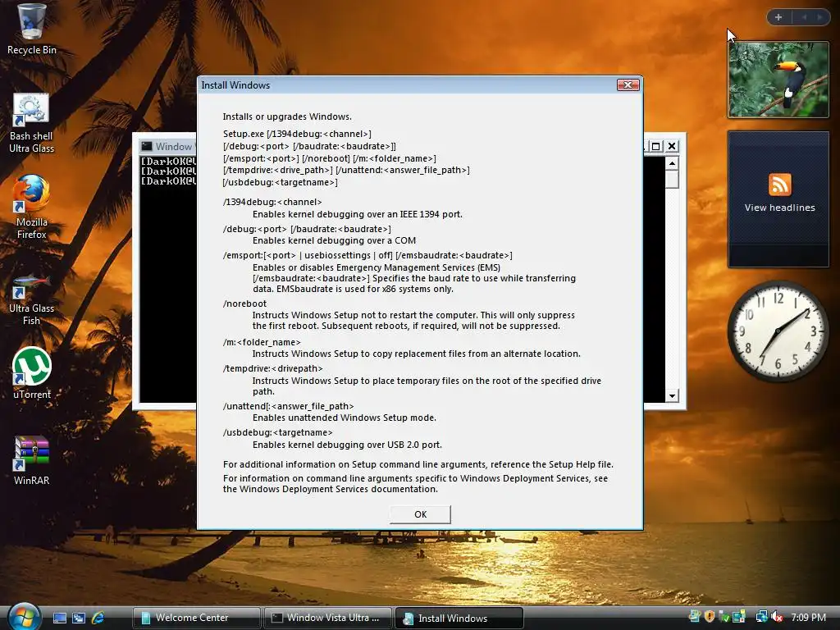Click the orange RSS feed icon
This screenshot has width=840, height=630.
pos(779,185)
